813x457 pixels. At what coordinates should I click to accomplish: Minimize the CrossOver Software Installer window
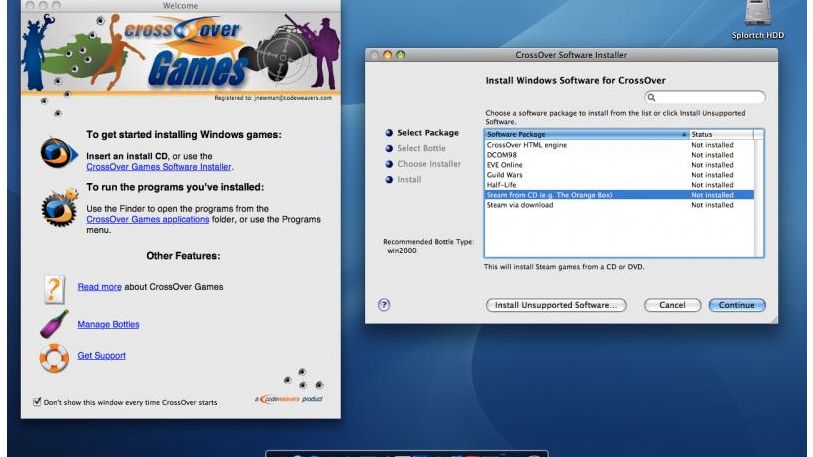(x=387, y=54)
